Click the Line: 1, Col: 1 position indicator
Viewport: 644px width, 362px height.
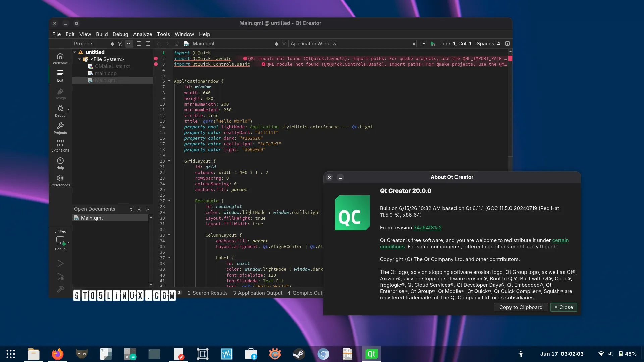click(455, 44)
